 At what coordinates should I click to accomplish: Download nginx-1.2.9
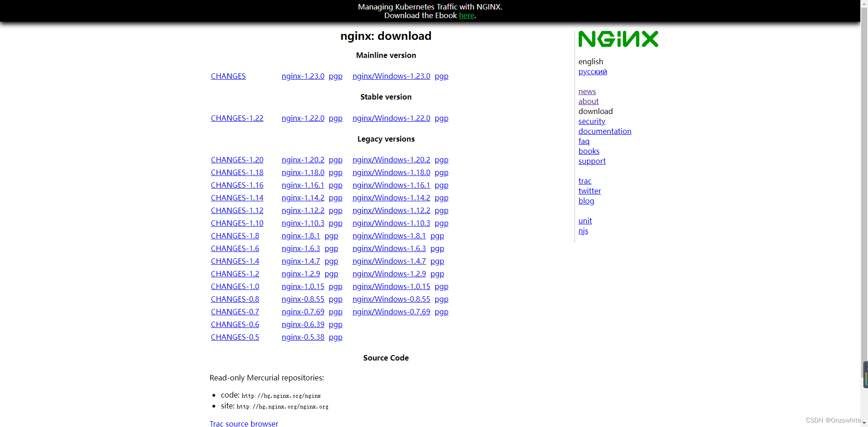tap(301, 274)
